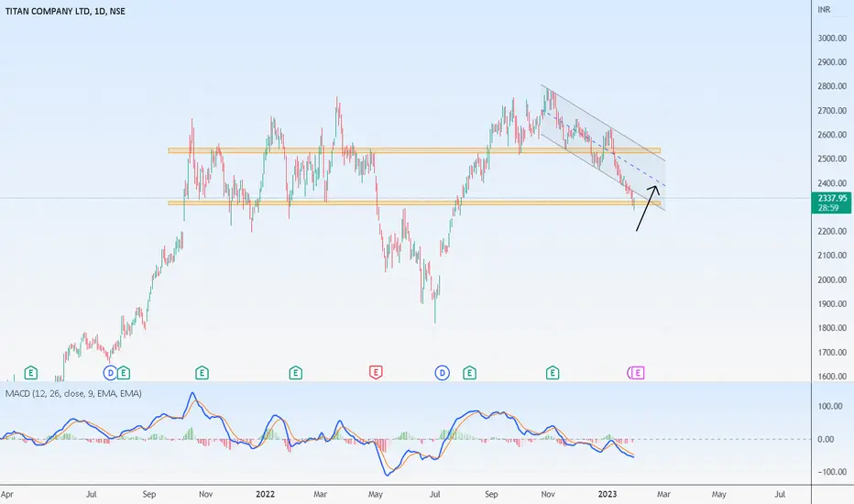Click the 2023 label on time axis
The image size is (854, 504).
tap(608, 494)
